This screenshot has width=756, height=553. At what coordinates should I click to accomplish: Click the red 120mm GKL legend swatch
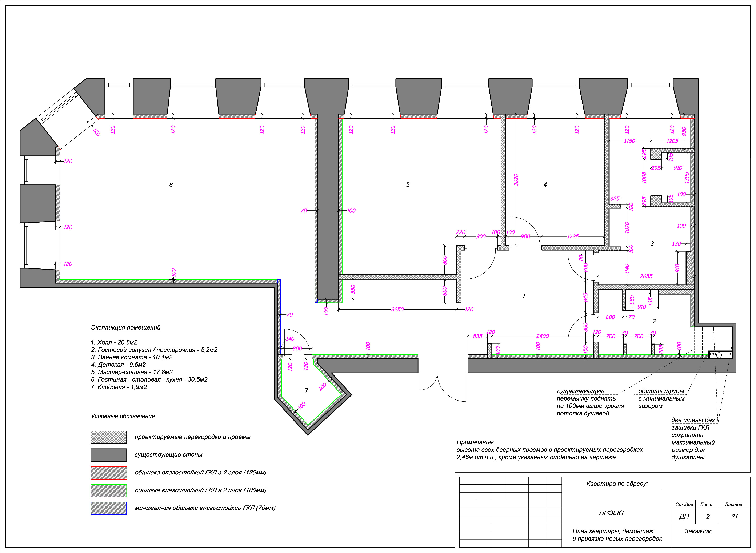tap(108, 473)
